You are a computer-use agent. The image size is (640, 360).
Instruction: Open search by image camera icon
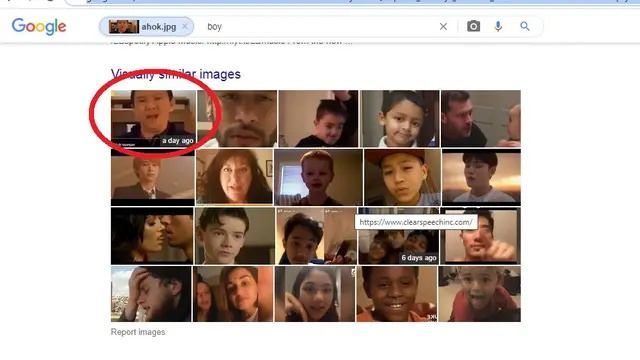[x=473, y=27]
